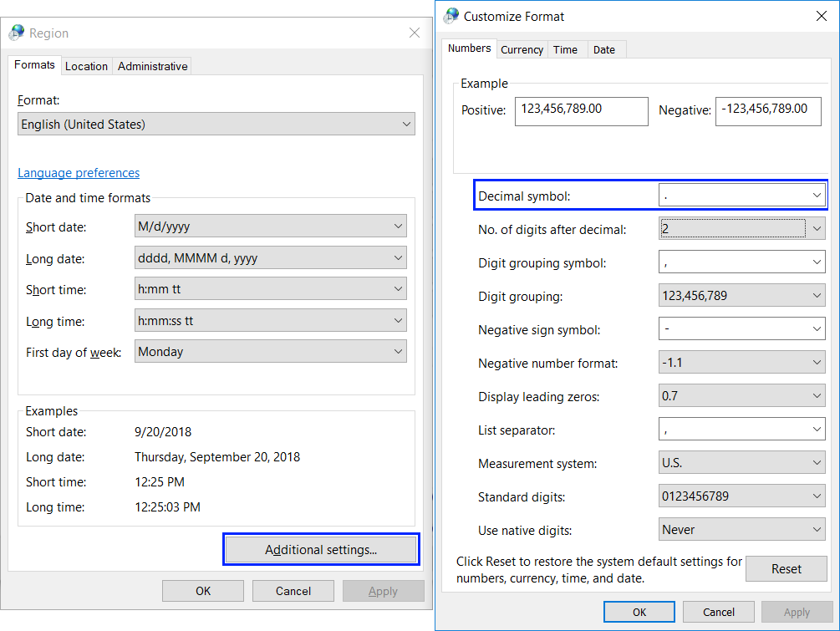840x631 pixels.
Task: Open the Language preferences link
Action: (x=79, y=173)
